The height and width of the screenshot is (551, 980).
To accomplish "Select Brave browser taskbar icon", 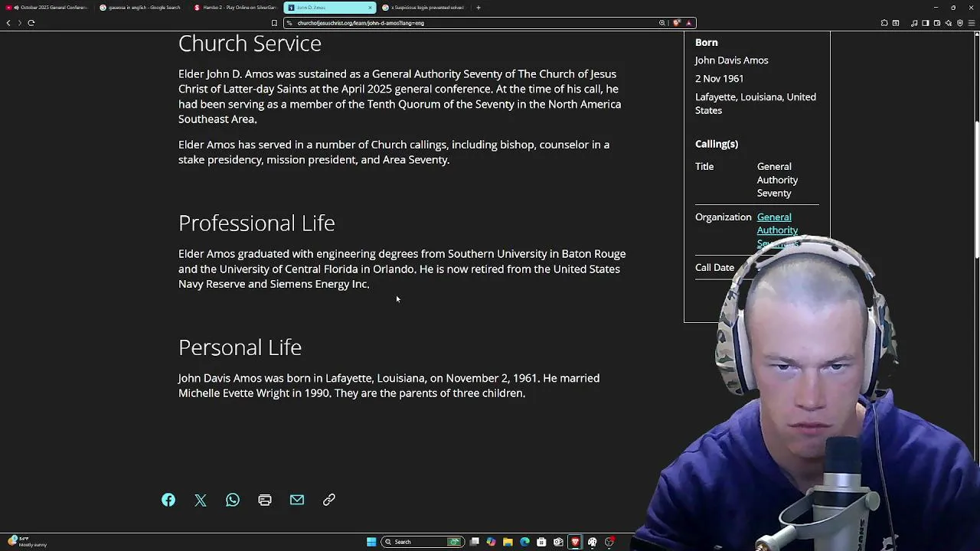I will (575, 542).
